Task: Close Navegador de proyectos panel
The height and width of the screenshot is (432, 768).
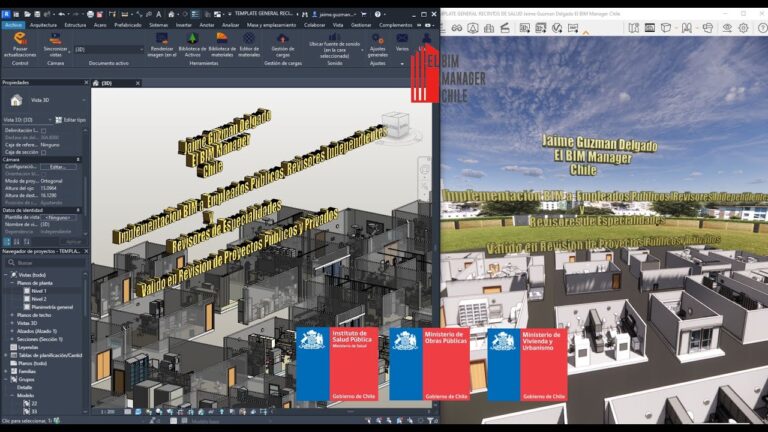Action: coord(86,251)
